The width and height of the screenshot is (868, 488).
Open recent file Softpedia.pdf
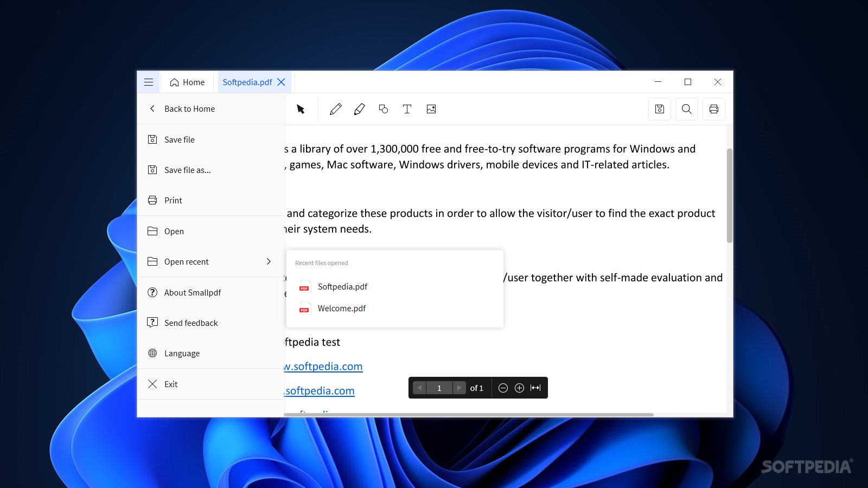point(395,286)
